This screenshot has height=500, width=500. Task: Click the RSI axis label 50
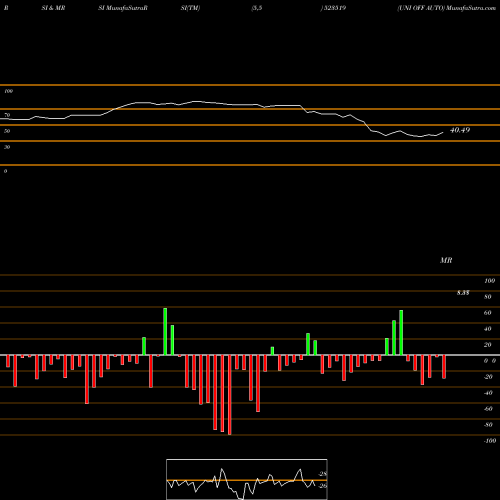(x=7, y=131)
